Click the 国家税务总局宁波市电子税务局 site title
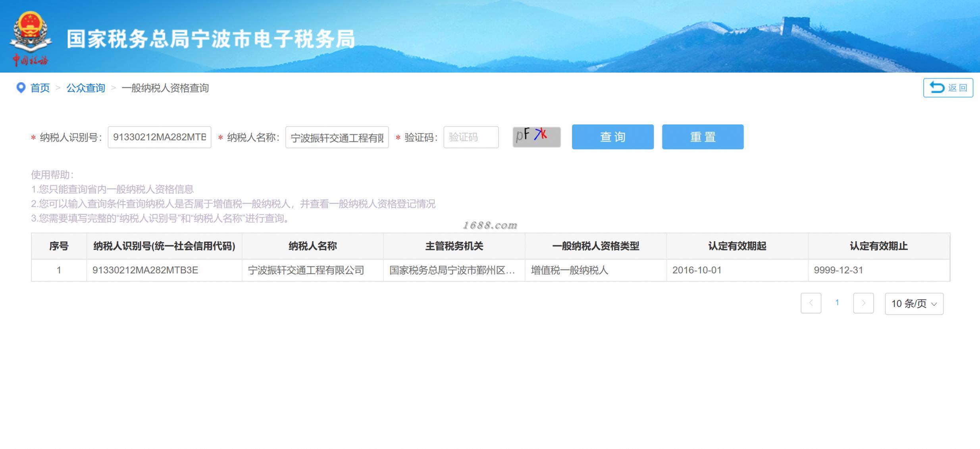 [x=211, y=39]
